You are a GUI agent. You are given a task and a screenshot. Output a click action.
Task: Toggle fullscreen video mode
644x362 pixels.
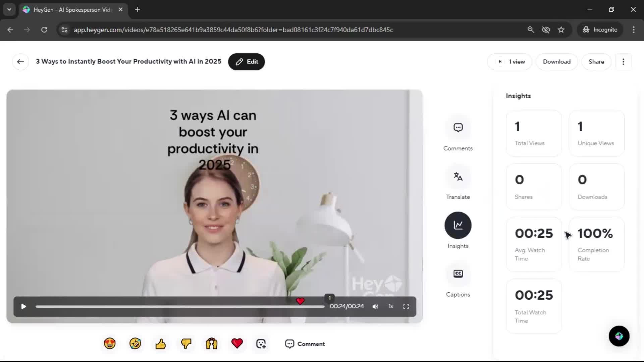[x=406, y=306]
